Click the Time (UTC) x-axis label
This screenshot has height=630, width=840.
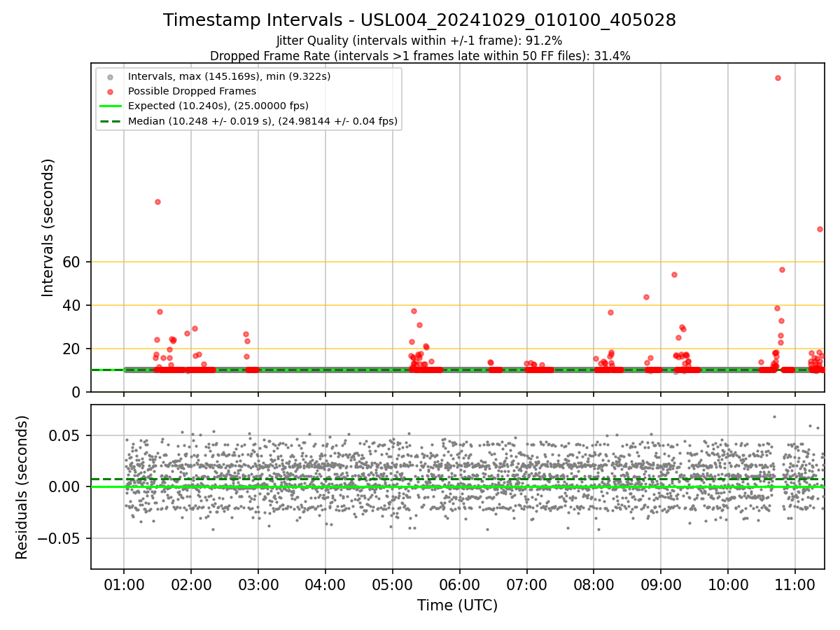(x=458, y=605)
